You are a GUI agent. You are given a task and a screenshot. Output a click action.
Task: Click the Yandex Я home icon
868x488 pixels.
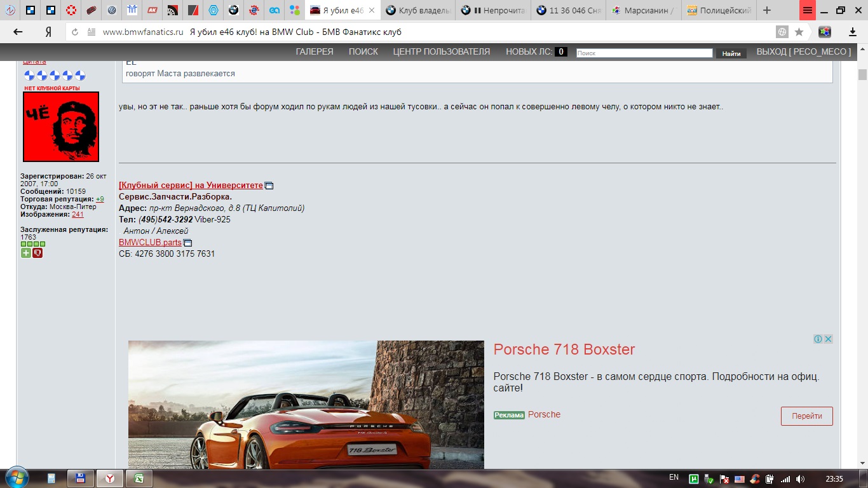click(x=48, y=32)
